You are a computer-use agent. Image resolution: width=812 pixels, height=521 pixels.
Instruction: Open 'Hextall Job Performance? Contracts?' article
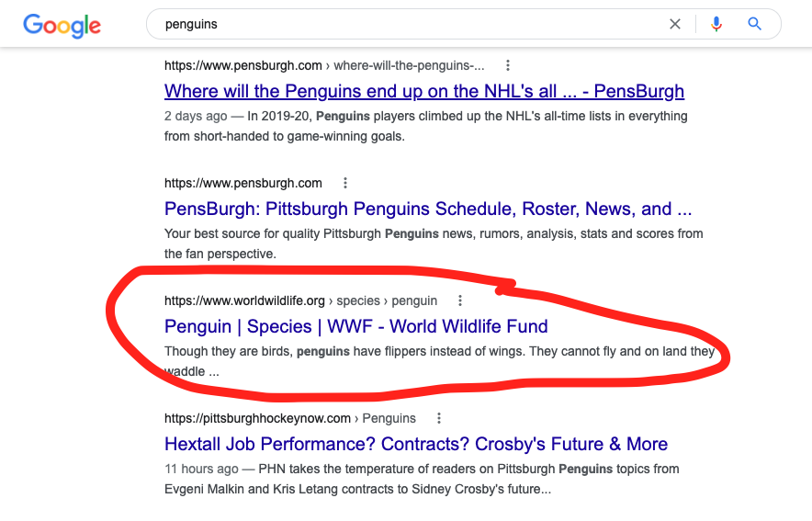coord(415,444)
